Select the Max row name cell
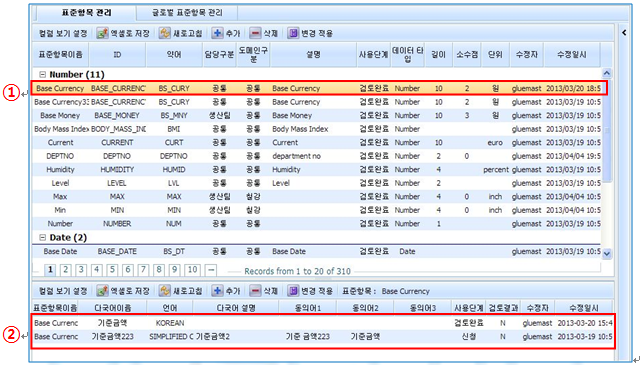The image size is (640, 365). click(60, 196)
